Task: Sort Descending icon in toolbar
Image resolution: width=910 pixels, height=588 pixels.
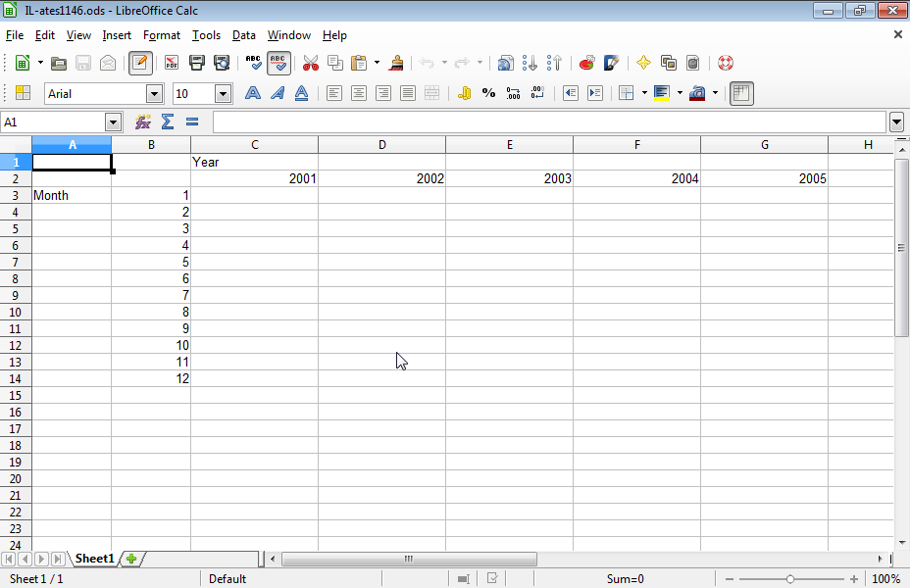Action: (555, 63)
